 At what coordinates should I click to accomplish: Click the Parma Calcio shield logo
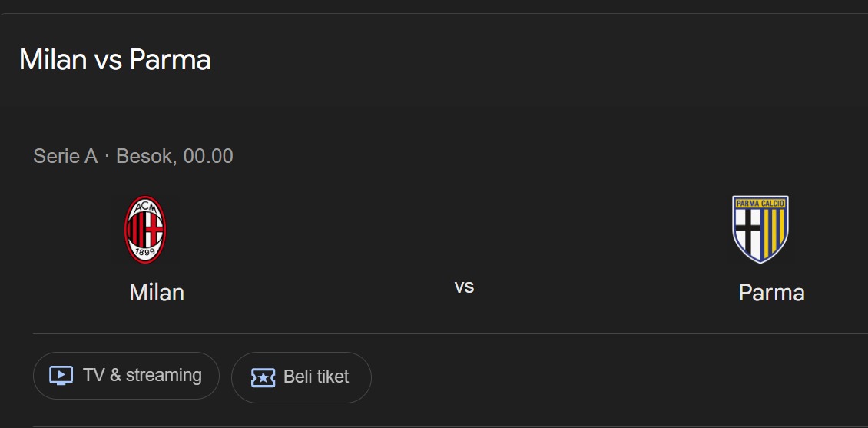[x=760, y=230]
